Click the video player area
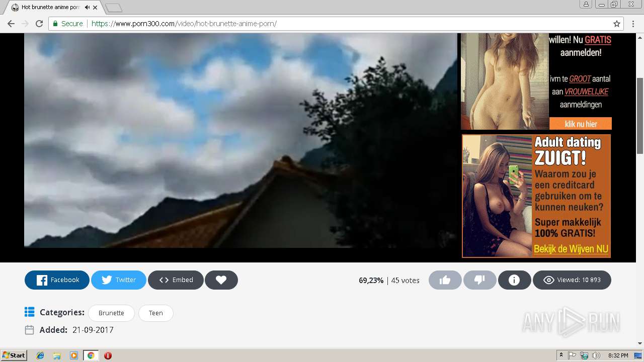Image resolution: width=644 pixels, height=362 pixels. tap(240, 140)
